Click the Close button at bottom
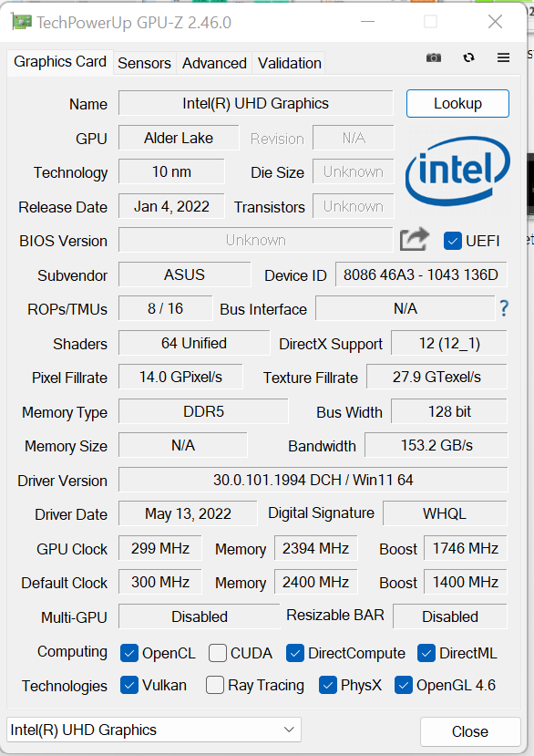 [470, 731]
